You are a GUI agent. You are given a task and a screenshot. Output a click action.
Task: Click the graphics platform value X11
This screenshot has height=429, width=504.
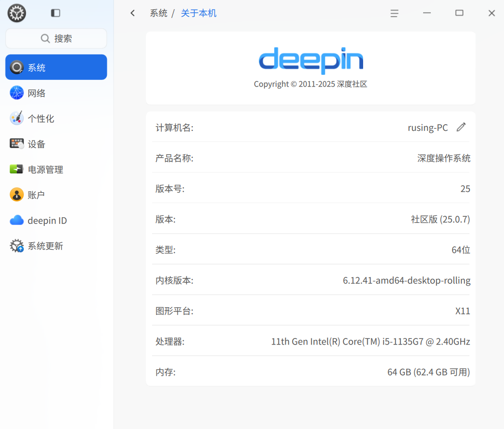click(x=463, y=311)
